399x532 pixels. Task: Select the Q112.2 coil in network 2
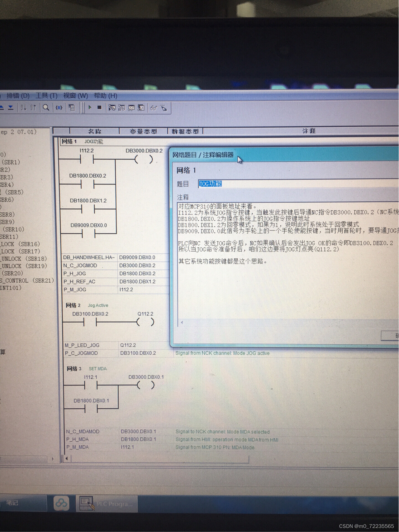click(x=145, y=322)
